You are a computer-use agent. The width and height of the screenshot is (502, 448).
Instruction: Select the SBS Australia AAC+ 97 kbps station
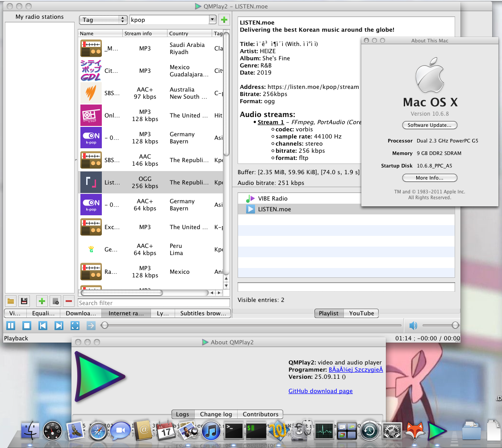151,93
